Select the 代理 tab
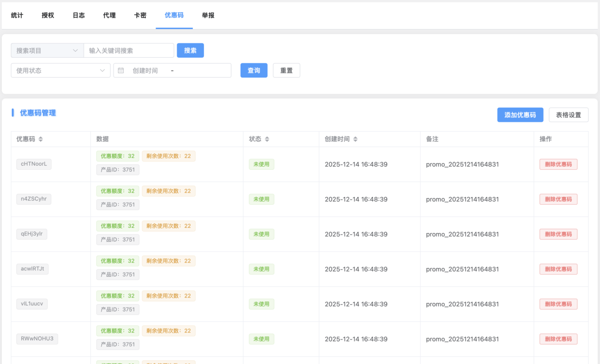Image resolution: width=600 pixels, height=364 pixels. pyautogui.click(x=109, y=15)
